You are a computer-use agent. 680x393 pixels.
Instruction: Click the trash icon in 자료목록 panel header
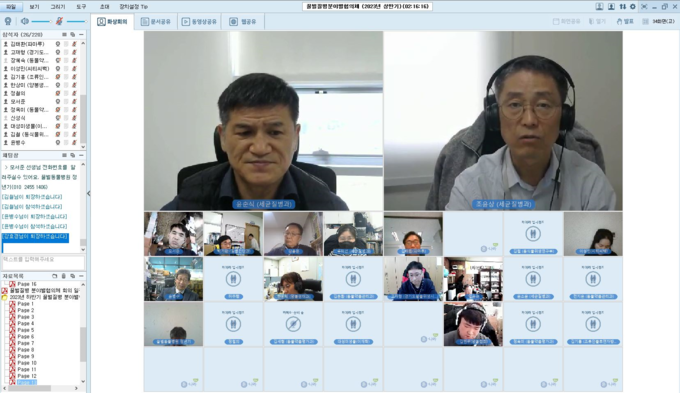pos(63,276)
